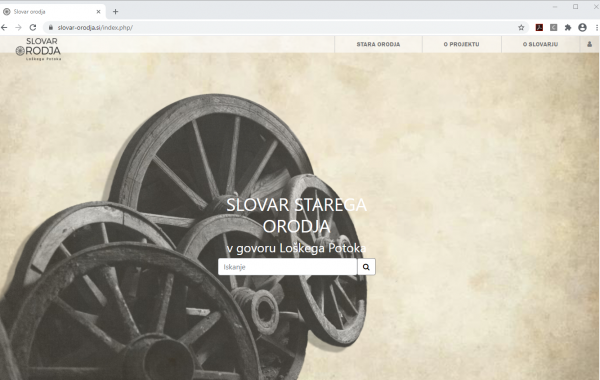Open the gray extension icon next to Acrobat
The image size is (600, 380).
(x=553, y=28)
